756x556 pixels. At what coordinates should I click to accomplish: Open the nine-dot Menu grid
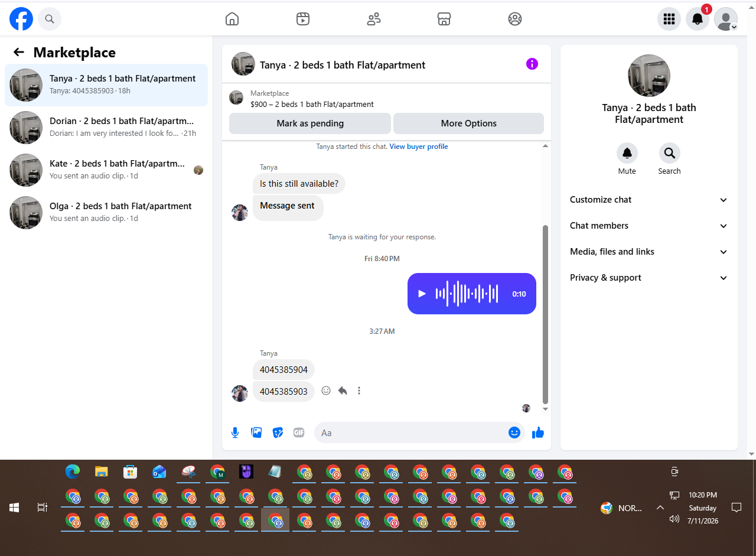pos(669,19)
